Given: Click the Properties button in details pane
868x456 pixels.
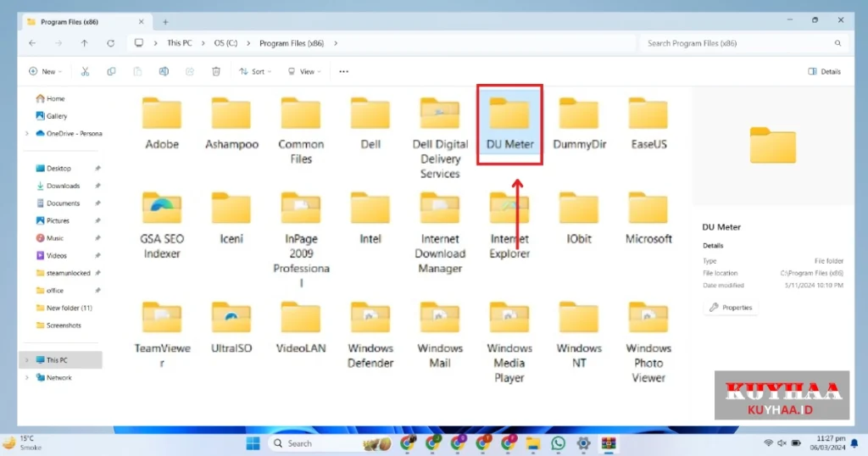Looking at the screenshot, I should (731, 307).
